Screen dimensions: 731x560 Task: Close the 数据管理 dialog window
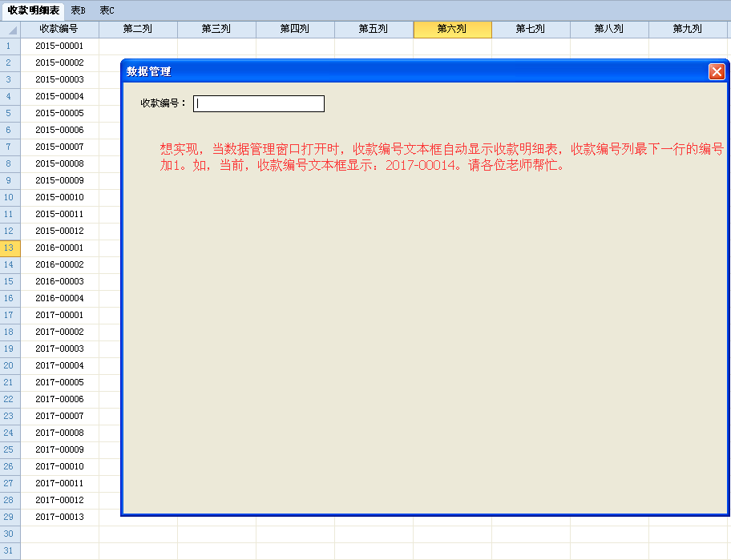pyautogui.click(x=717, y=71)
